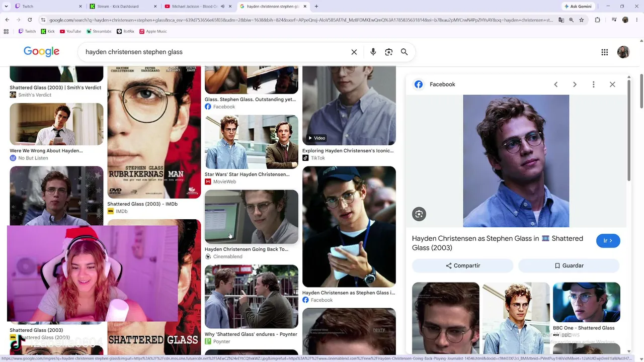Image resolution: width=644 pixels, height=362 pixels.
Task: Focus the browser address bar URL
Action: pyautogui.click(x=301, y=20)
